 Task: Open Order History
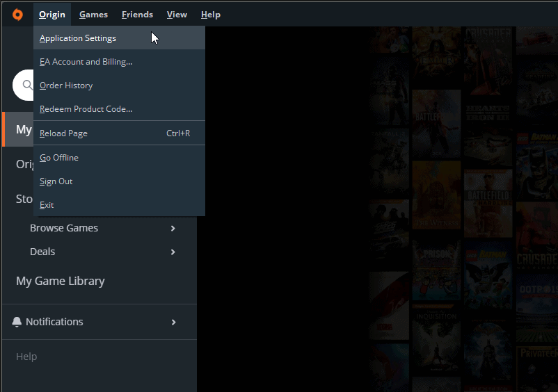[x=119, y=85]
